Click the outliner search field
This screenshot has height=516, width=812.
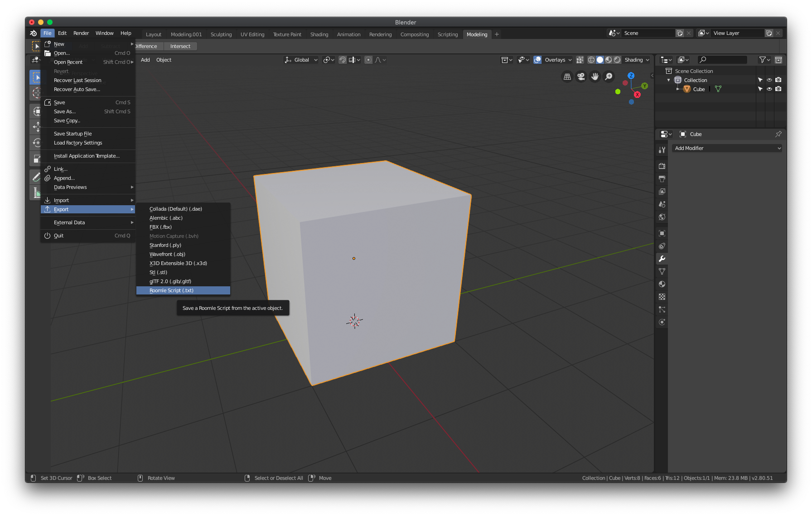pyautogui.click(x=726, y=60)
